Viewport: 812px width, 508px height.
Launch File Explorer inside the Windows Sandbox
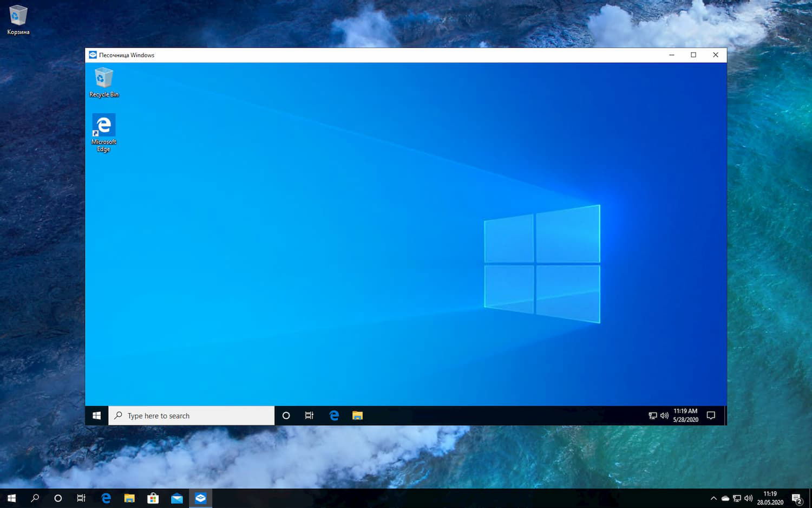coord(357,415)
